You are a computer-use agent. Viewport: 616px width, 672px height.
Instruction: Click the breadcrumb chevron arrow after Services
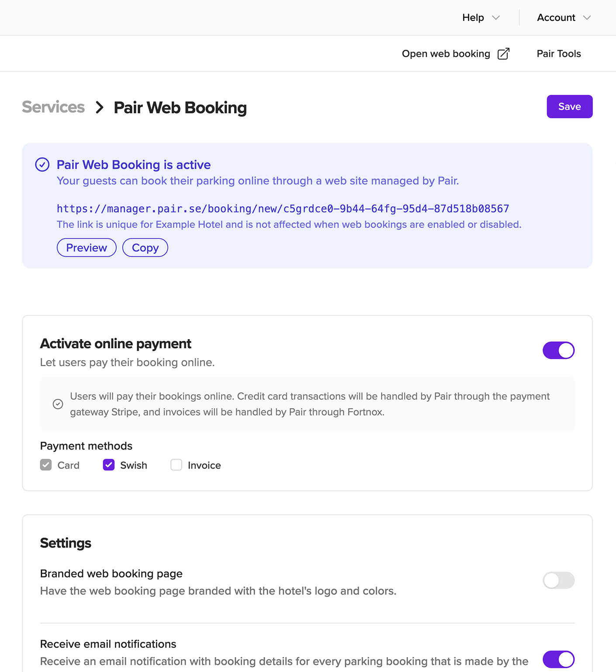coord(100,107)
